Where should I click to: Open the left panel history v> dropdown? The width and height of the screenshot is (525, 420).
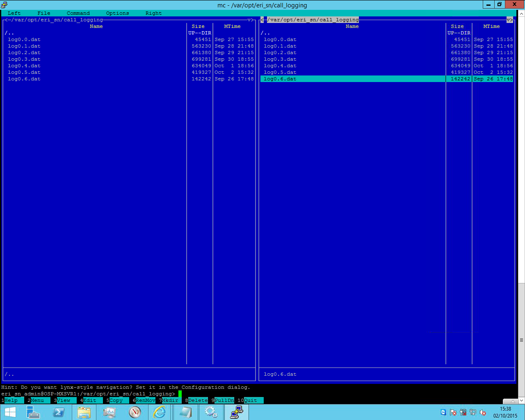point(250,20)
